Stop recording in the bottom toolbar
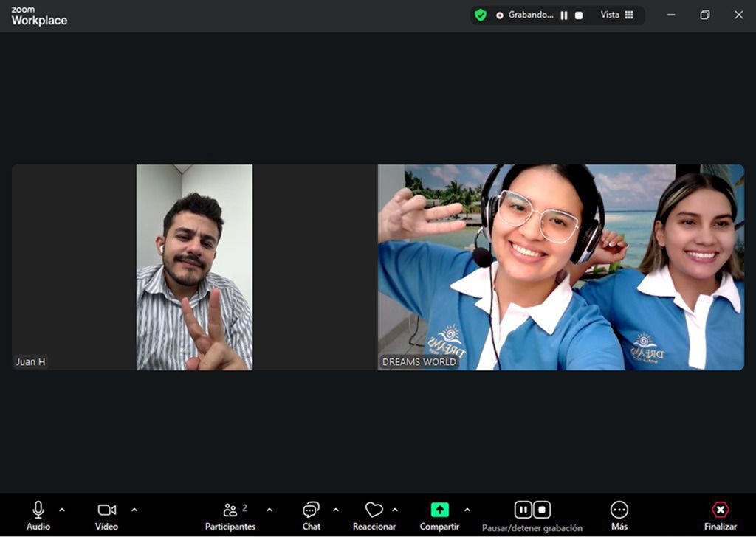Viewport: 756px width, 537px height. pos(542,510)
